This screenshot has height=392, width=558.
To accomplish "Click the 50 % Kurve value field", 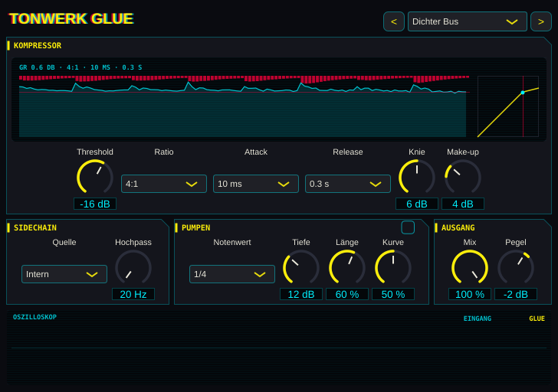I will click(x=393, y=294).
